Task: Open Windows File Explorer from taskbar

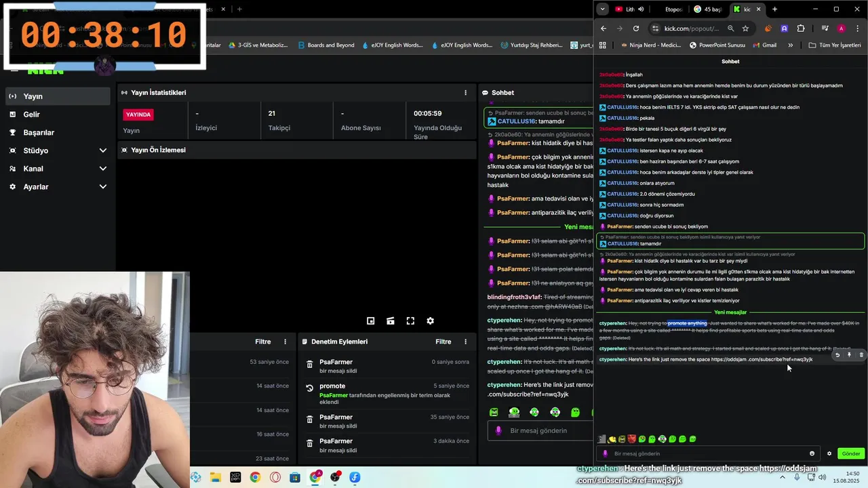Action: (215, 477)
